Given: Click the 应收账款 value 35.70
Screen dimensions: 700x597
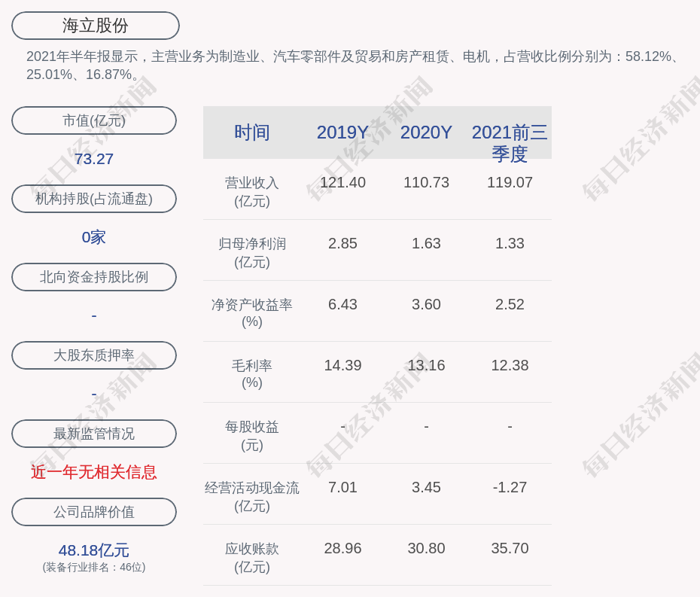Looking at the screenshot, I should [510, 548].
